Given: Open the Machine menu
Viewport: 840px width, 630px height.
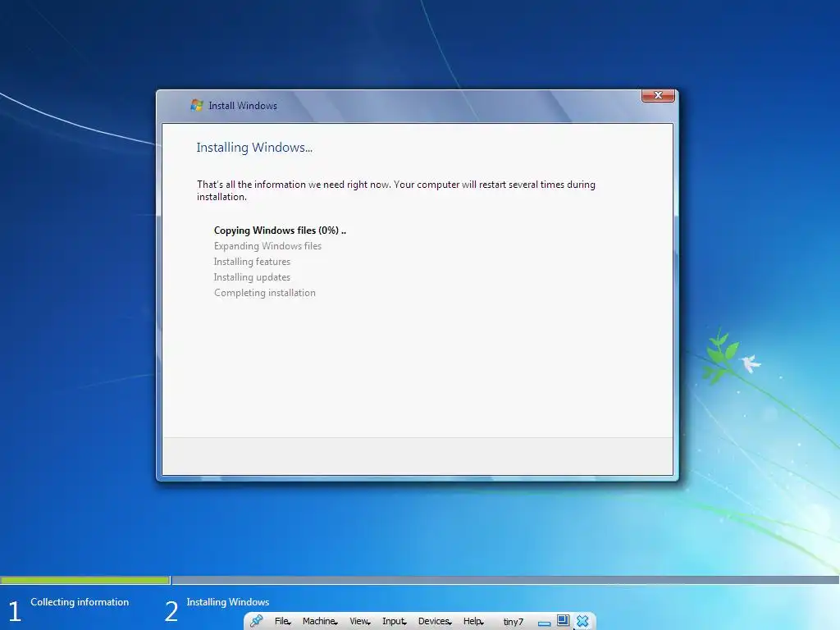Looking at the screenshot, I should click(x=320, y=621).
